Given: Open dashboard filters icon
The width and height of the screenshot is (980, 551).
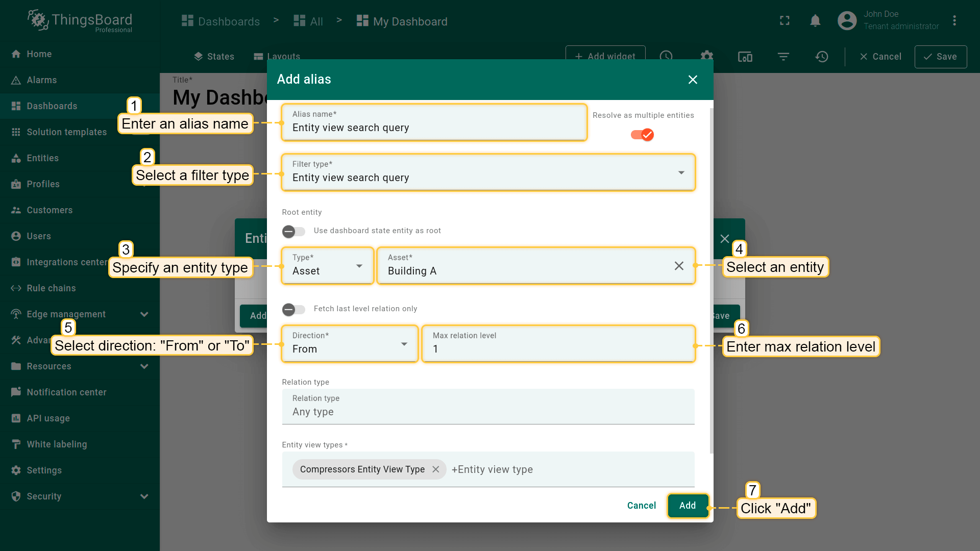Looking at the screenshot, I should [783, 57].
